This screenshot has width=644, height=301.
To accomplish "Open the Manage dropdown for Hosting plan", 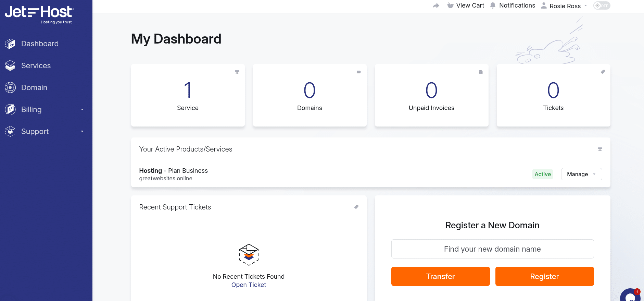I will 581,174.
